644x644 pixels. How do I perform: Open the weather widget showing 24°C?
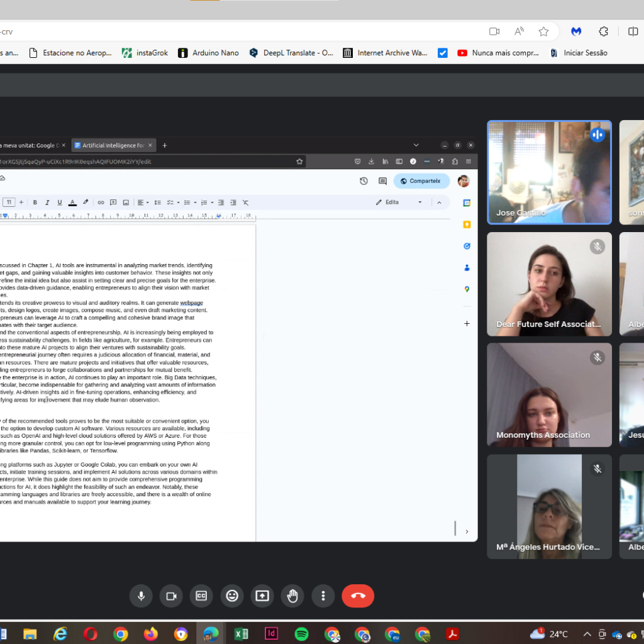point(549,634)
